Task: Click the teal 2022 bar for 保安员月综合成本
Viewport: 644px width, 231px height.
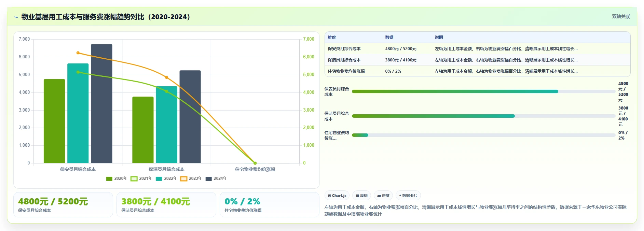Action: coord(78,113)
